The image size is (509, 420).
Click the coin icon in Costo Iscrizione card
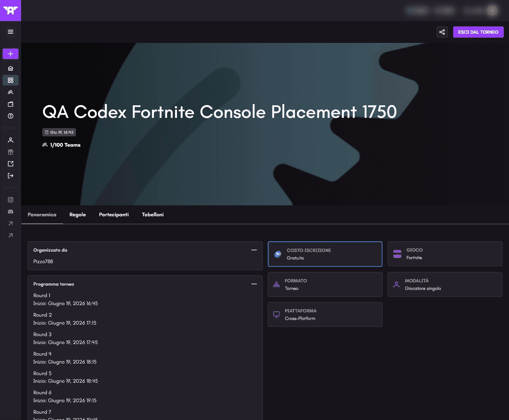coord(278,254)
